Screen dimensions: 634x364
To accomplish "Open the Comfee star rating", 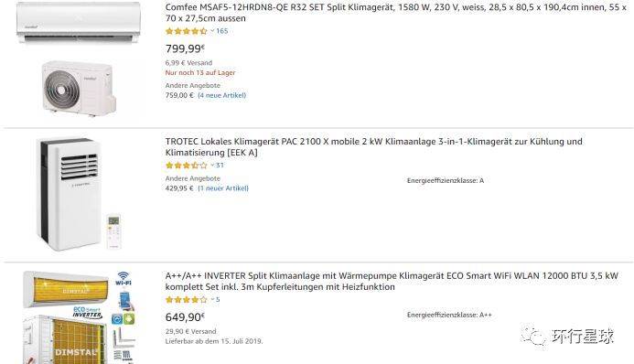I will tap(186, 31).
